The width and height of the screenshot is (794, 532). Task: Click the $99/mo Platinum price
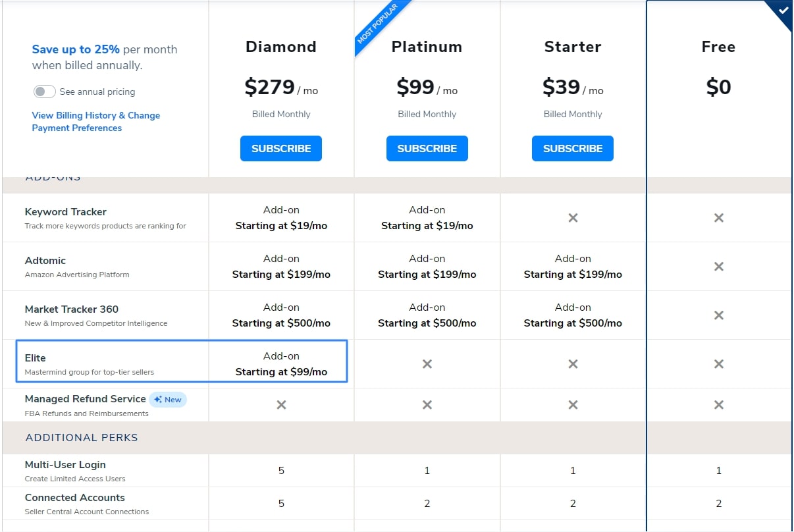tap(427, 87)
